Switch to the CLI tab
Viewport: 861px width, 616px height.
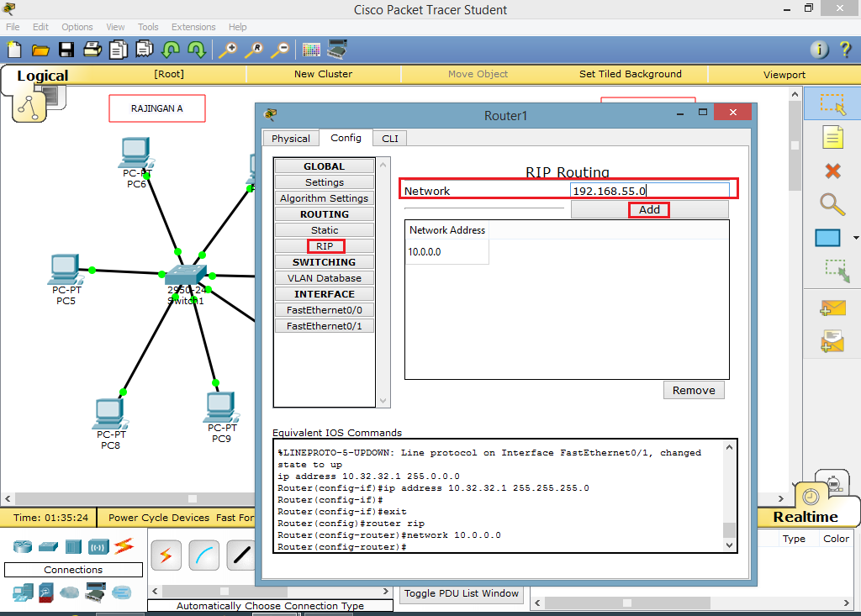pos(389,138)
